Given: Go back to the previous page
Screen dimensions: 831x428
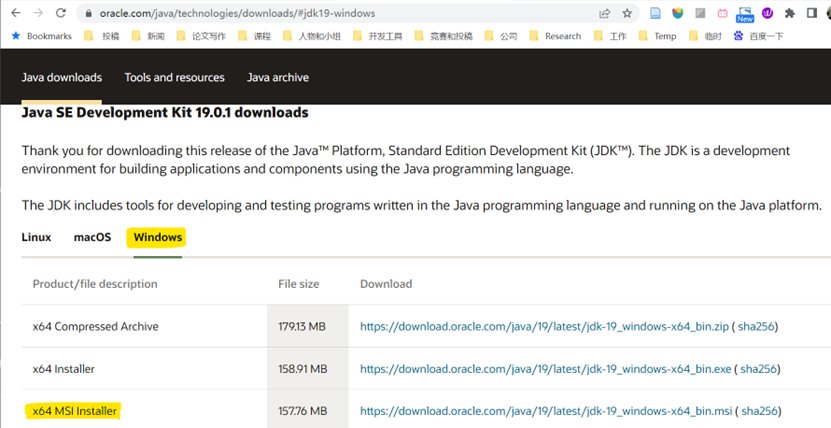Looking at the screenshot, I should pyautogui.click(x=16, y=13).
